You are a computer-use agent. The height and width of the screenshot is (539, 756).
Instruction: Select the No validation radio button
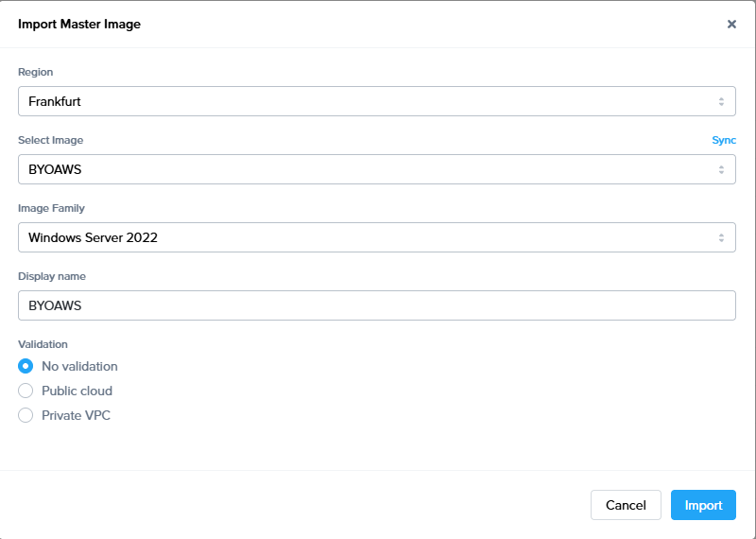pyautogui.click(x=26, y=366)
